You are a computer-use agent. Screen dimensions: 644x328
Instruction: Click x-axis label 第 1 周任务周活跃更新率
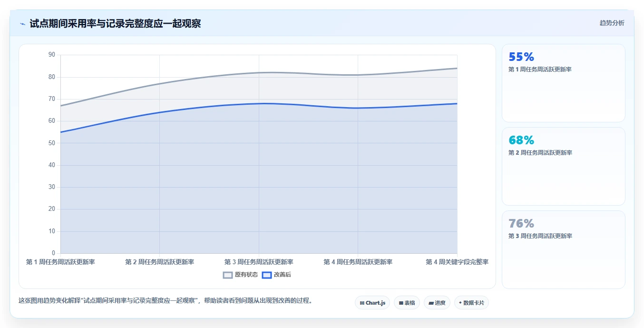coord(60,262)
